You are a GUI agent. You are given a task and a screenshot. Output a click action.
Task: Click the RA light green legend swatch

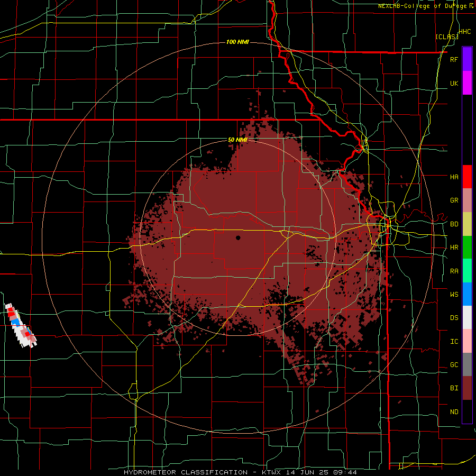click(x=467, y=271)
